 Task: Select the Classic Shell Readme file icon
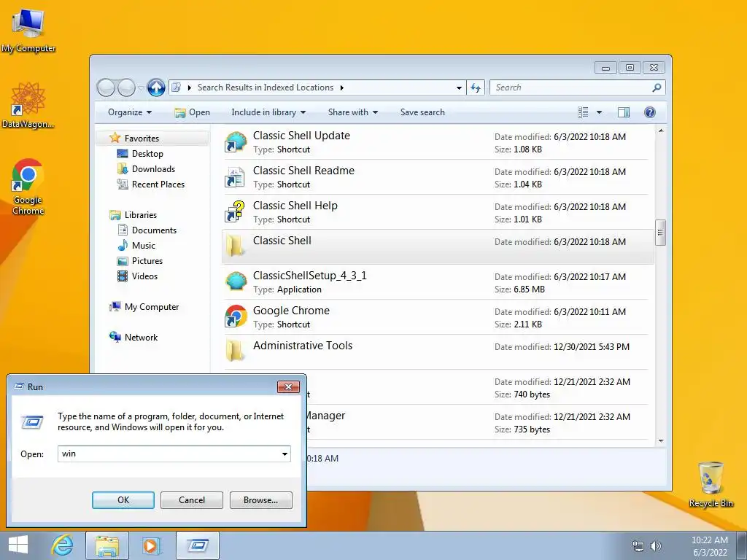coord(236,177)
